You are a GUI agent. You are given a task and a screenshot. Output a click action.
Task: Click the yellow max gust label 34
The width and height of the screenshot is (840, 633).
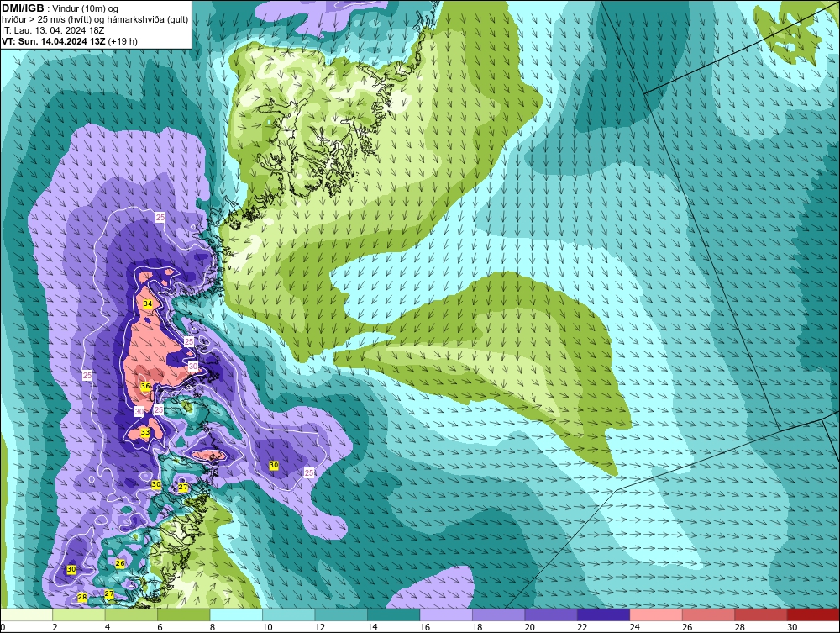(148, 303)
